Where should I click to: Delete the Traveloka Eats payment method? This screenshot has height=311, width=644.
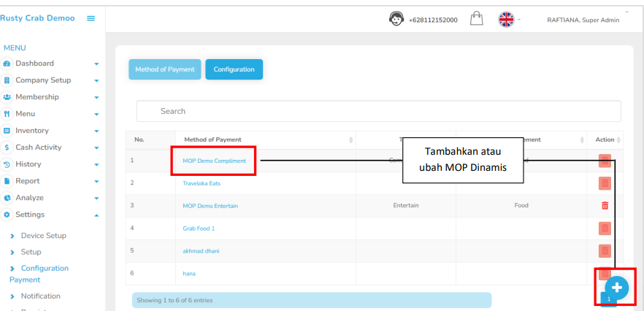[605, 183]
